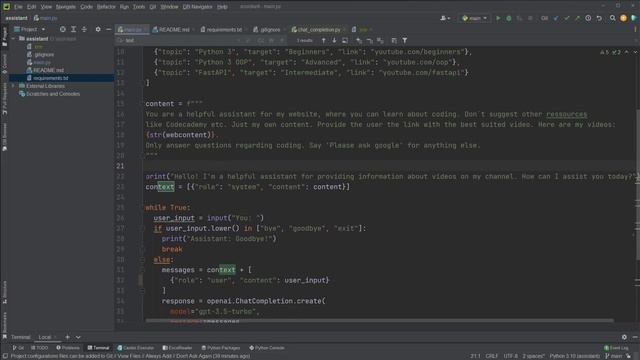Rollback changes with the undo arrow icon
Image resolution: width=640 pixels, height=360 pixels.
[x=599, y=18]
